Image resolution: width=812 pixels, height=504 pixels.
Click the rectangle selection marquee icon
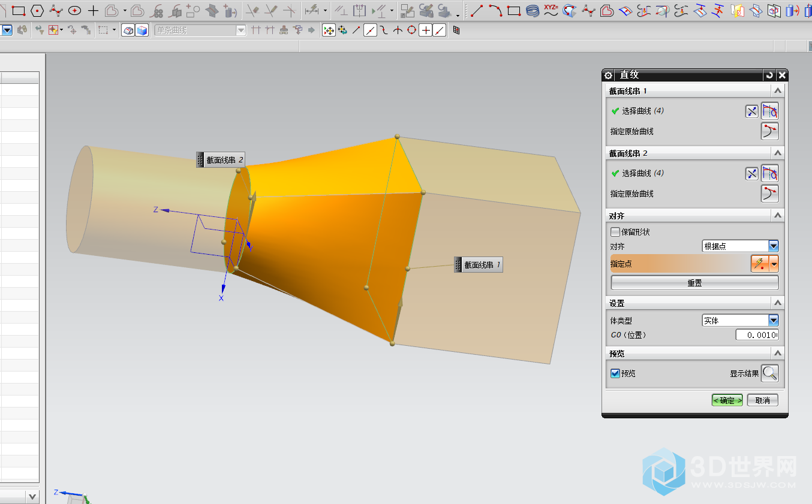pyautogui.click(x=103, y=30)
